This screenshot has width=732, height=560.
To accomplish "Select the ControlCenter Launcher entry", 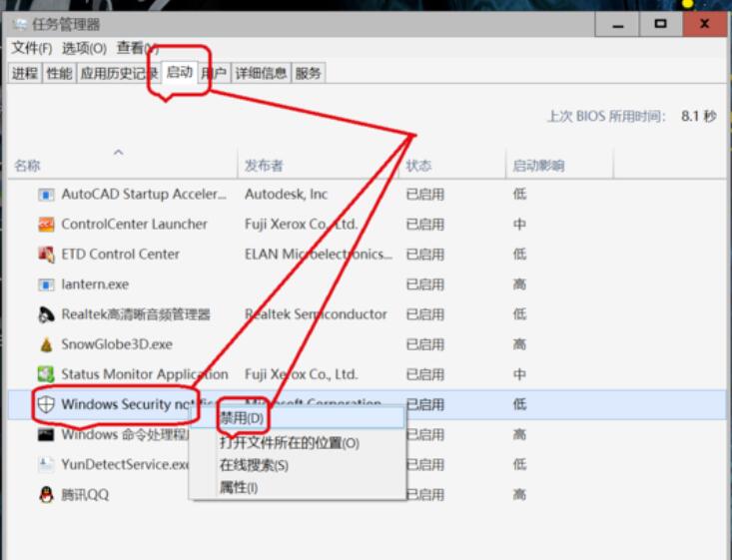I will pos(135,225).
